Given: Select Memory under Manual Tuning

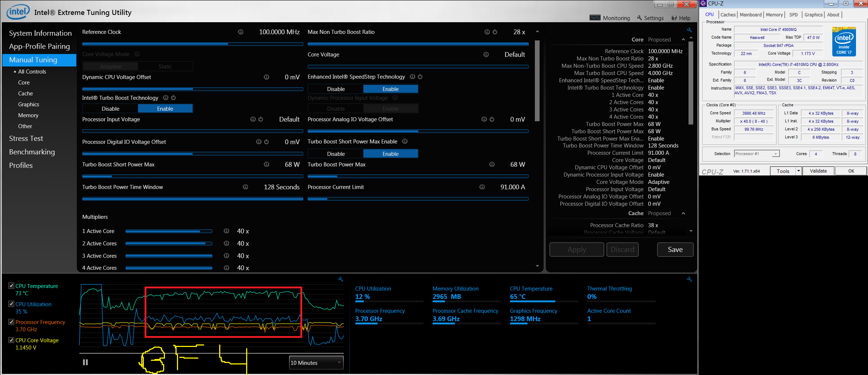Looking at the screenshot, I should [28, 115].
